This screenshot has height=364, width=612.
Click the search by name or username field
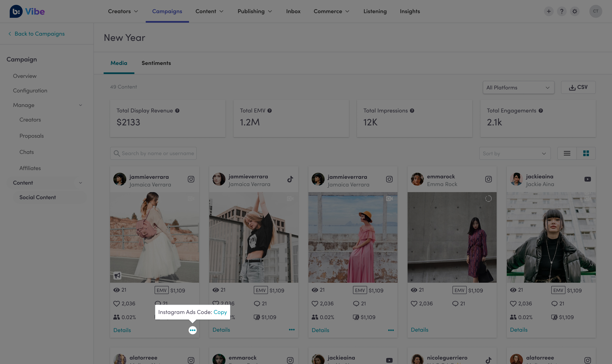pos(153,153)
